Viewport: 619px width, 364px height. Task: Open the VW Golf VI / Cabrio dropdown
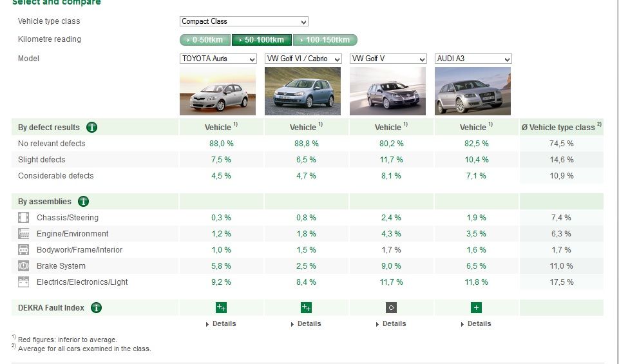pos(303,59)
